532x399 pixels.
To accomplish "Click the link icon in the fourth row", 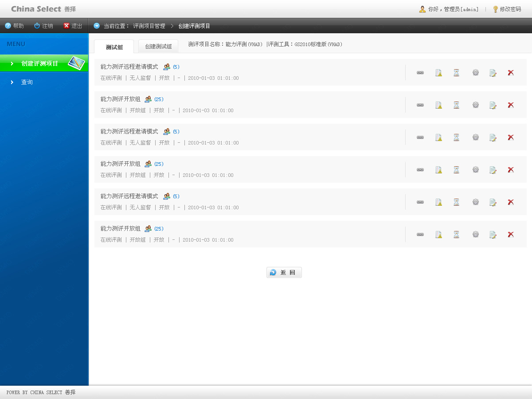I will click(420, 170).
